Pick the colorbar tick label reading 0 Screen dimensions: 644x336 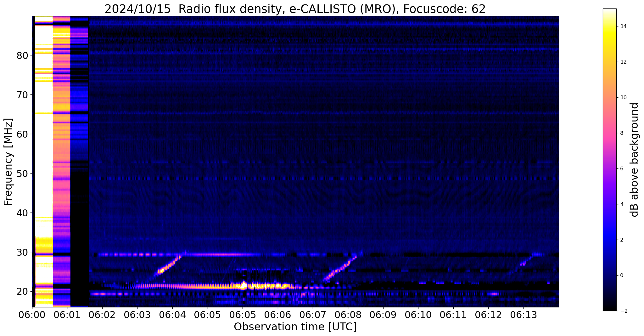[x=621, y=276]
